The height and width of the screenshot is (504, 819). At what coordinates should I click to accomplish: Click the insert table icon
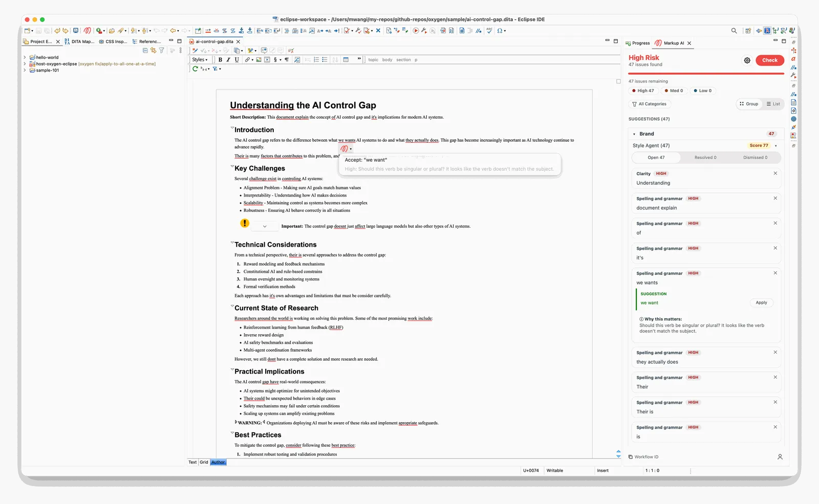346,60
